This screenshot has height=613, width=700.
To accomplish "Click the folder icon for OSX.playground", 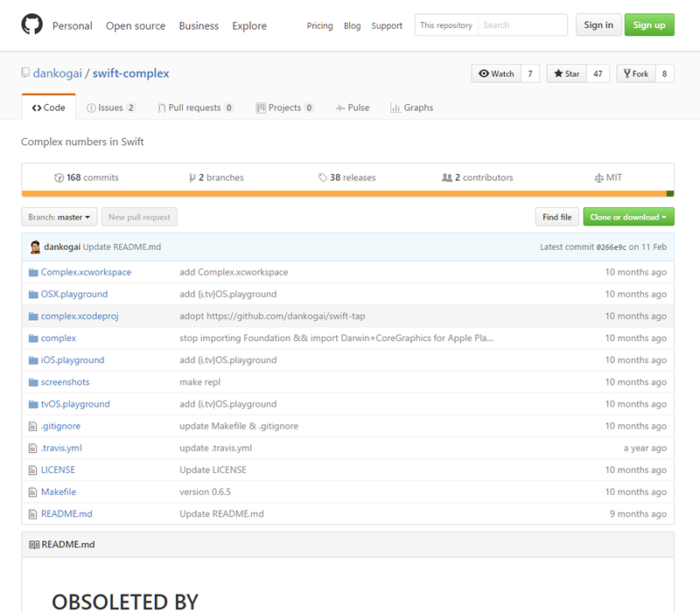I will point(33,294).
